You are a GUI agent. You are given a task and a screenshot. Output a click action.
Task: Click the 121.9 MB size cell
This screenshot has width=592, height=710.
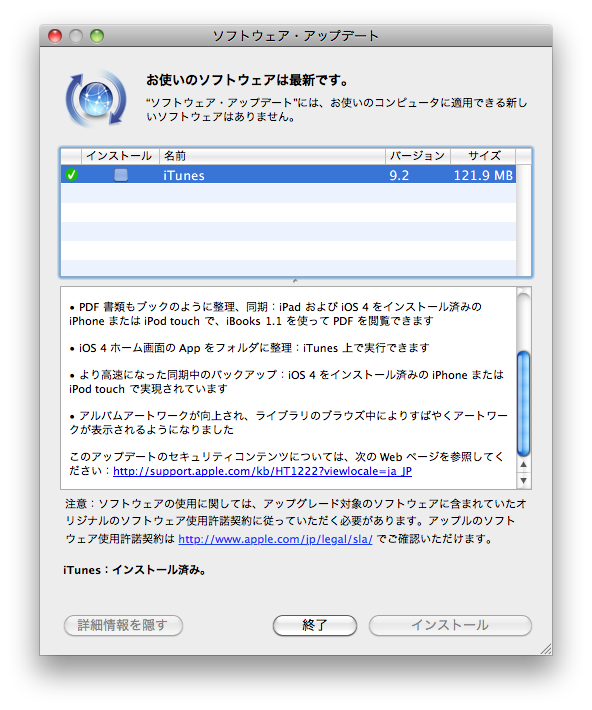(483, 175)
